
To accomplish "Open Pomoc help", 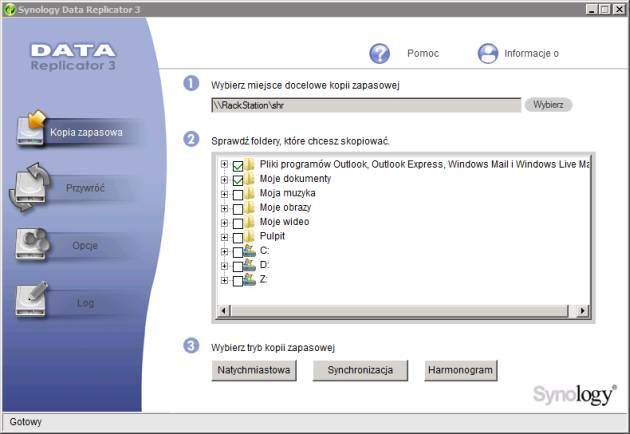I will (x=423, y=53).
